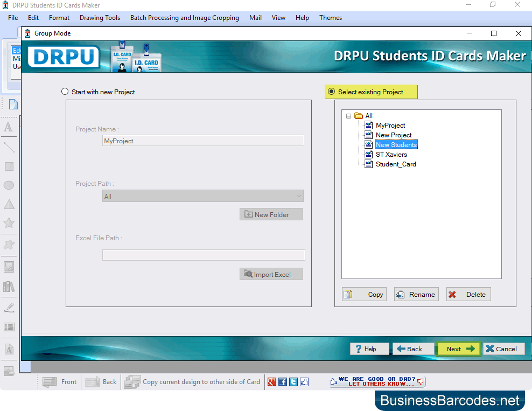Select the Star shape tool
Screen dimensions: 532x411
[9, 223]
